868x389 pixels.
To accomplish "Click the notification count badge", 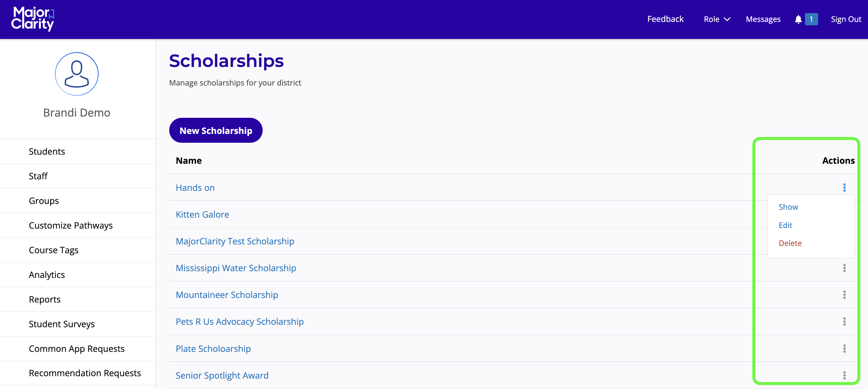I will click(x=811, y=19).
